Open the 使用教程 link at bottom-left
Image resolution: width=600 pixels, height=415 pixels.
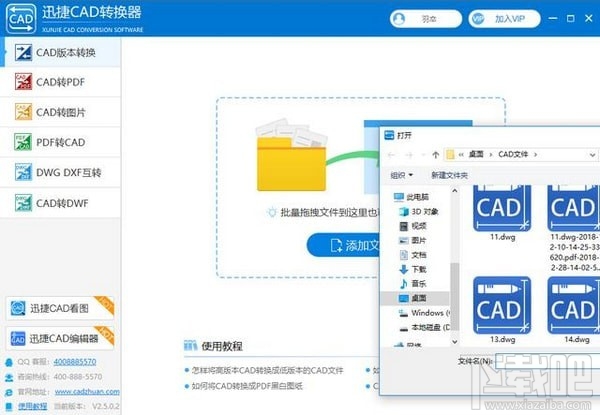33,406
